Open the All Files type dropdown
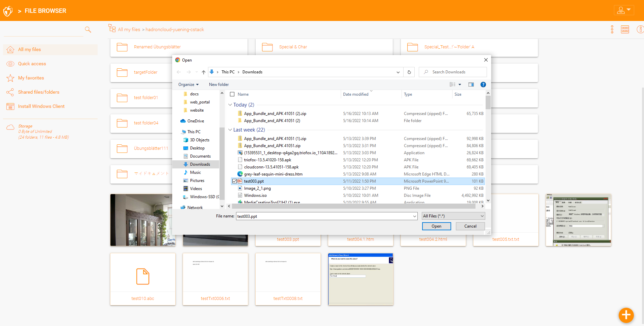 454,216
